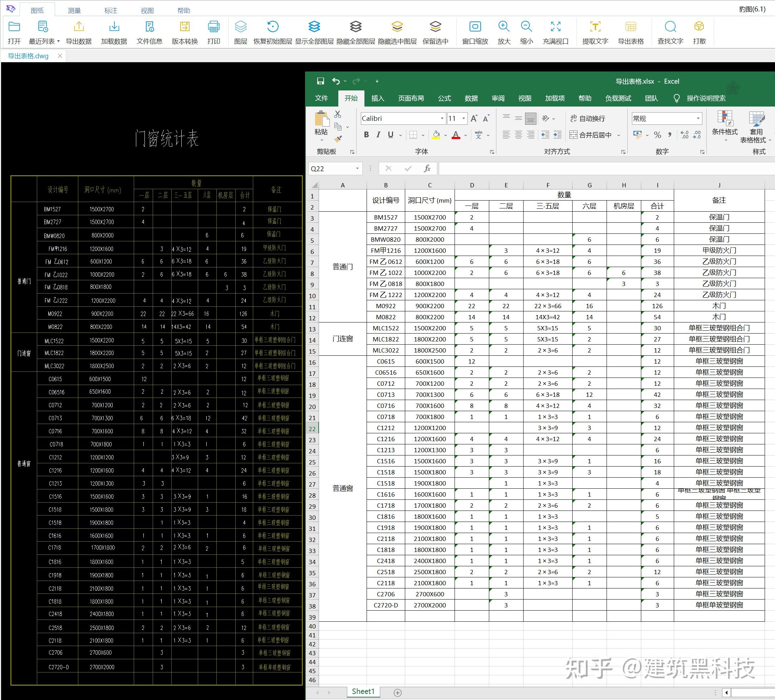Select the 导出表格 export table tool
The height and width of the screenshot is (700, 775).
click(632, 32)
